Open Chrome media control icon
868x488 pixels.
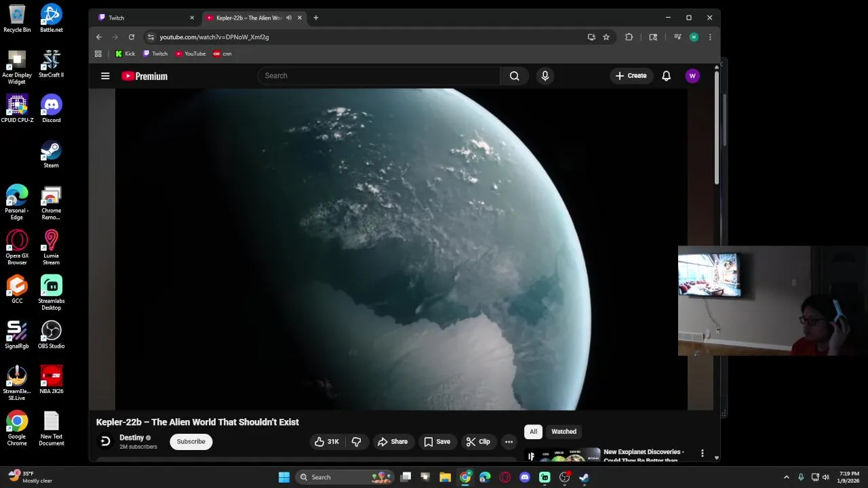click(x=677, y=37)
